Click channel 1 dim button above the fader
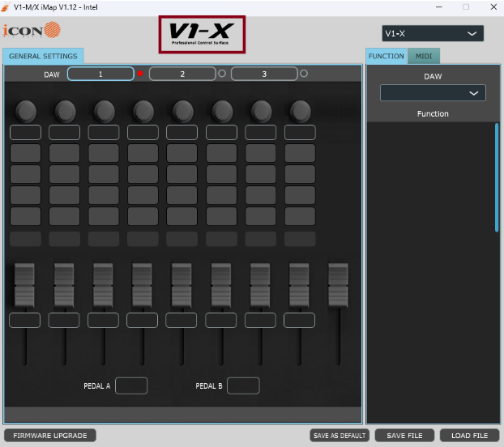 tap(25, 239)
